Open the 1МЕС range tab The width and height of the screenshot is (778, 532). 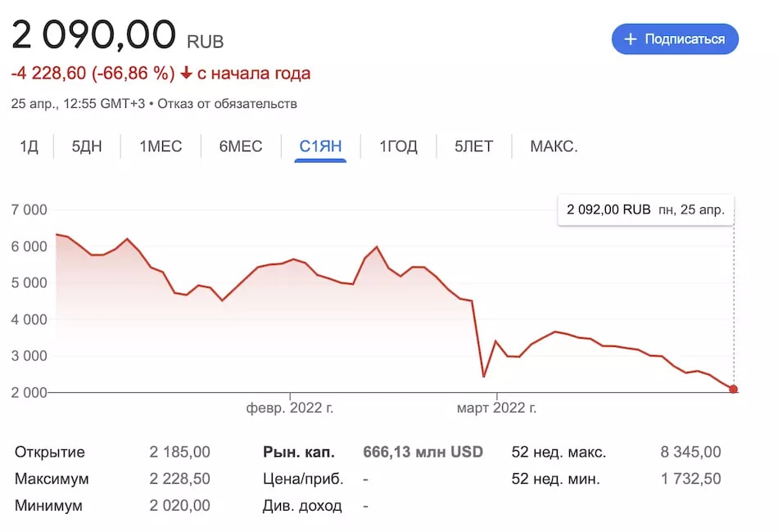point(161,147)
